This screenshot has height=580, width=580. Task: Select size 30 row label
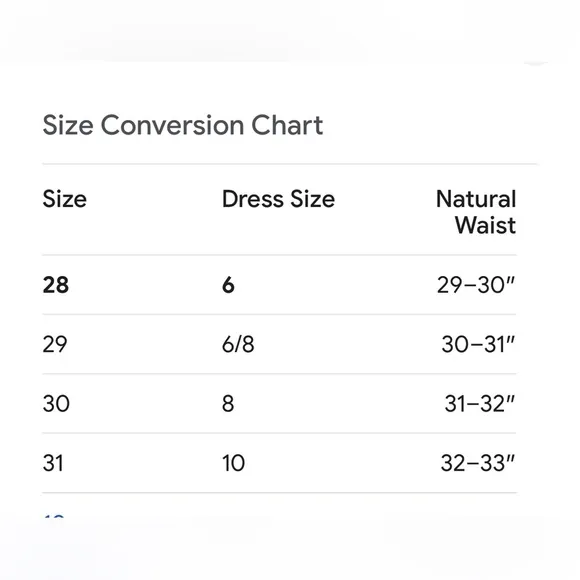tap(56, 404)
